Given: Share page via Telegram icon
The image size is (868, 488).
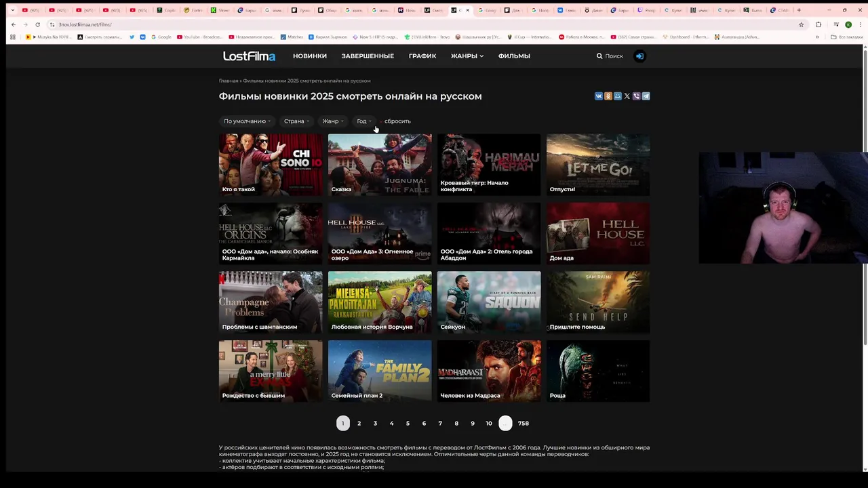Looking at the screenshot, I should point(646,96).
